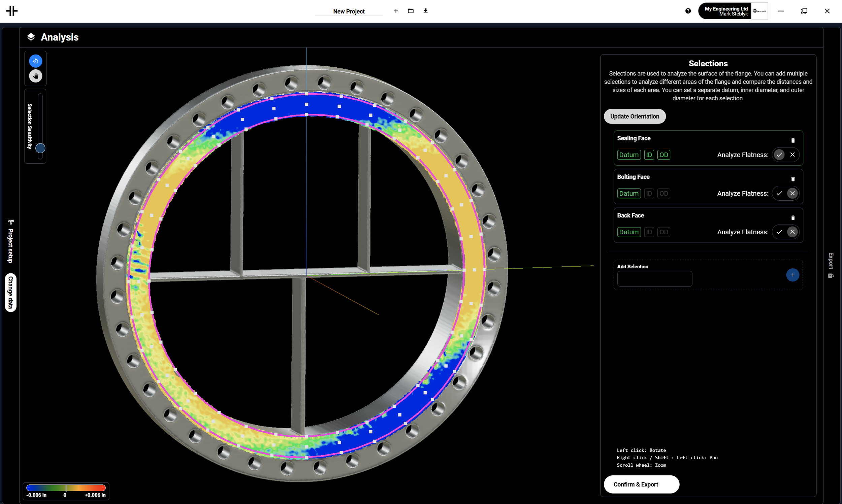Click the Add Selection text field
842x504 pixels.
click(654, 278)
